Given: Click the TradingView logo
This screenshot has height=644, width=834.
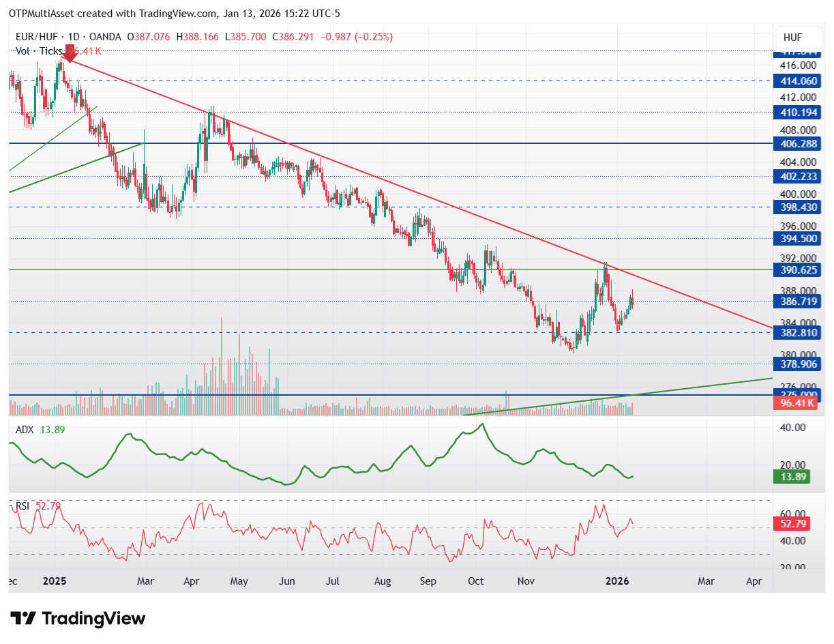Looking at the screenshot, I should tap(78, 619).
